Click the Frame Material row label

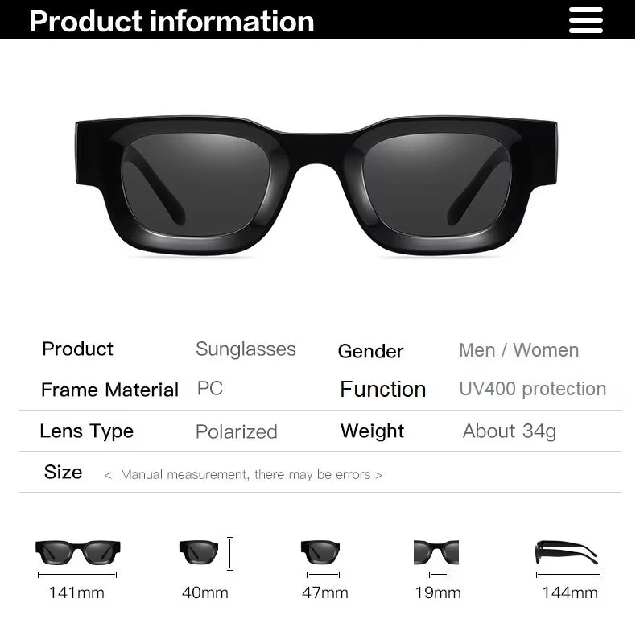pyautogui.click(x=109, y=390)
